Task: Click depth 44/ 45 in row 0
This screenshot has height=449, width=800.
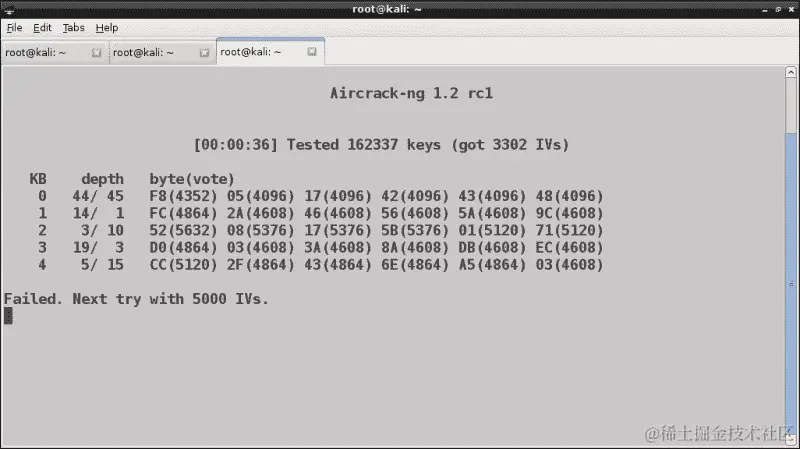Action: [98, 196]
